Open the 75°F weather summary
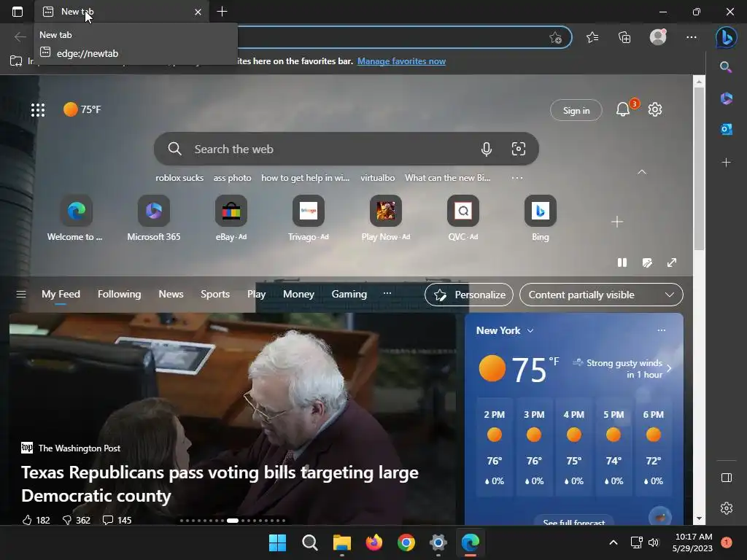 pyautogui.click(x=82, y=109)
